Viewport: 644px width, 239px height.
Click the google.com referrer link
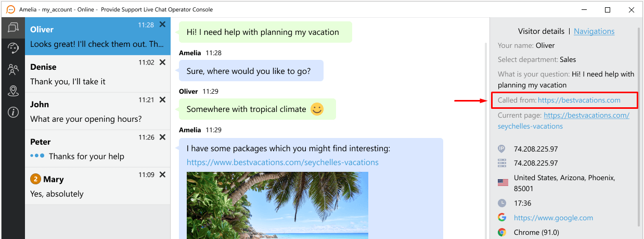tap(553, 218)
